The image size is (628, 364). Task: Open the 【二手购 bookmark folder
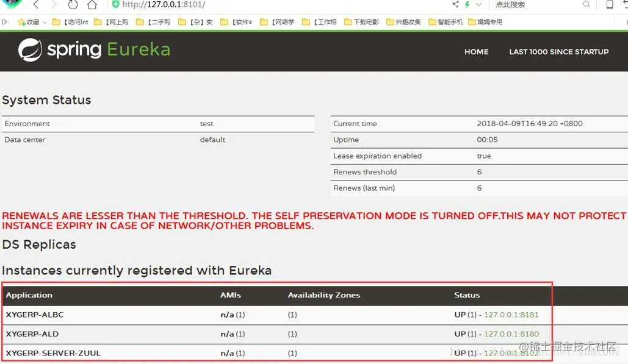(x=153, y=22)
